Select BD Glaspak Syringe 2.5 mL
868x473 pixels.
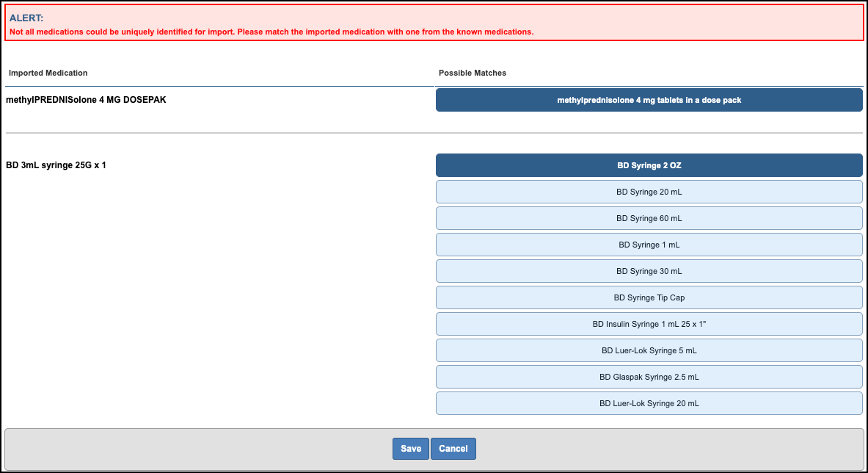(649, 377)
